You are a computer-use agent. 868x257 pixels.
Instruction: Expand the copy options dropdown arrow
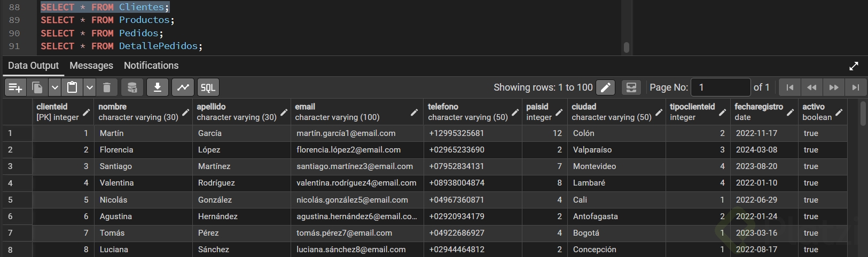click(x=54, y=87)
